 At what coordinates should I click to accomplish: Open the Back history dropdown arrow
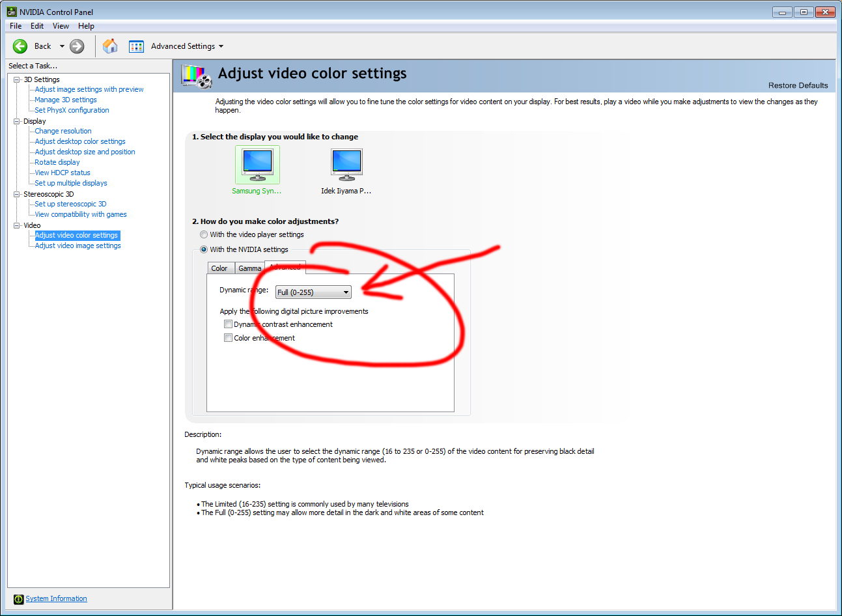62,46
